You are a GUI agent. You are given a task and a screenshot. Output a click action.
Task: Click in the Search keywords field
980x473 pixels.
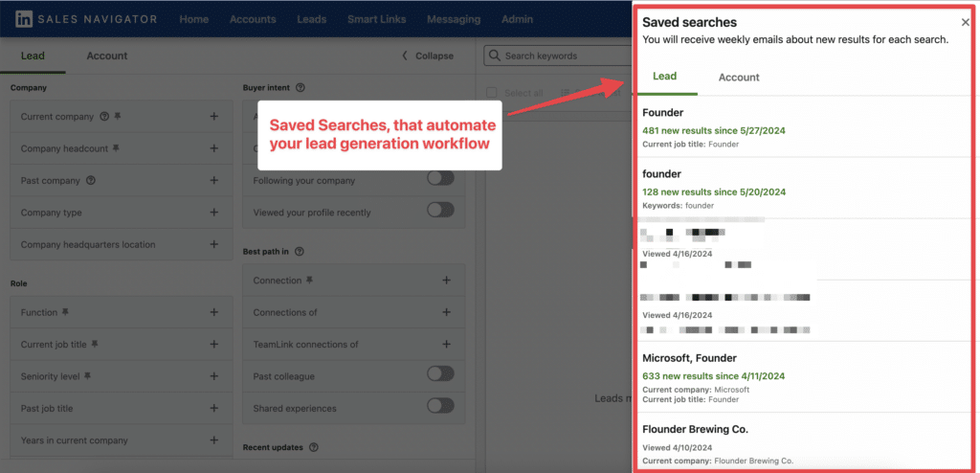coord(558,56)
